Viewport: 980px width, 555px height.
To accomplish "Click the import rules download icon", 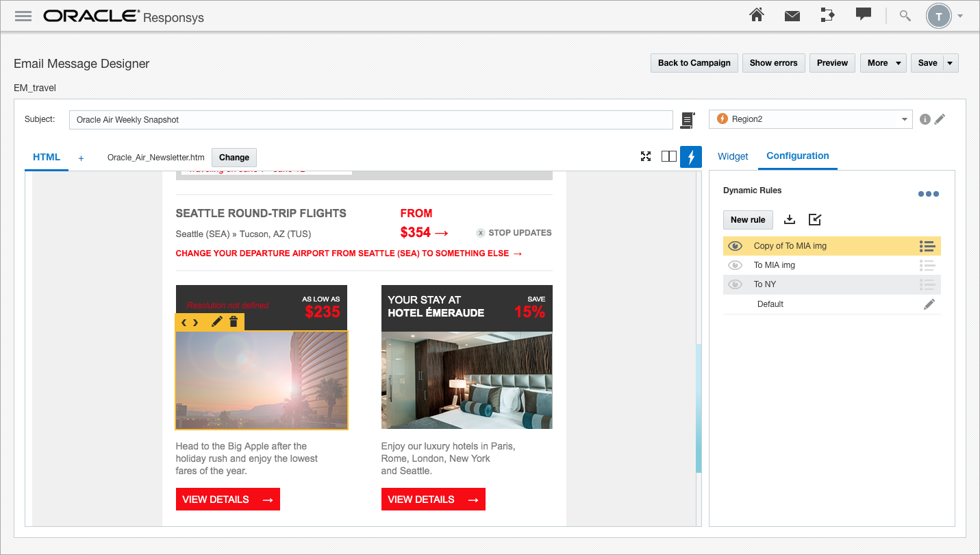I will (790, 219).
